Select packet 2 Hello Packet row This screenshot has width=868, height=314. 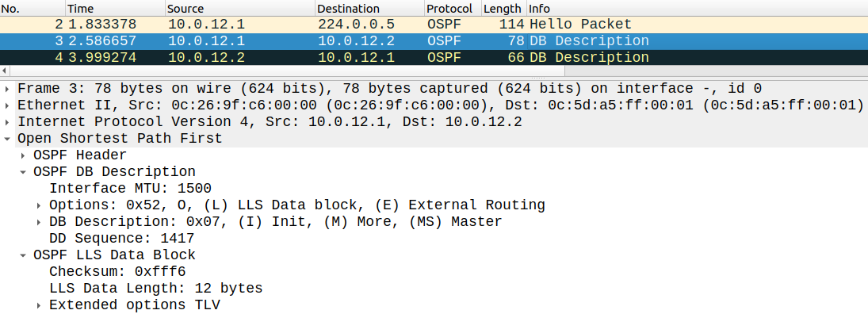[x=434, y=25]
